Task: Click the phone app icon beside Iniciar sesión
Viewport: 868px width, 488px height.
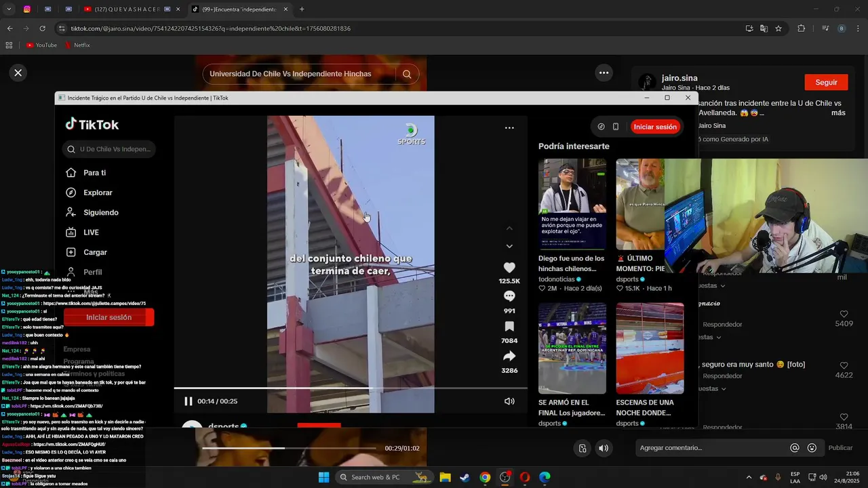Action: coord(616,127)
